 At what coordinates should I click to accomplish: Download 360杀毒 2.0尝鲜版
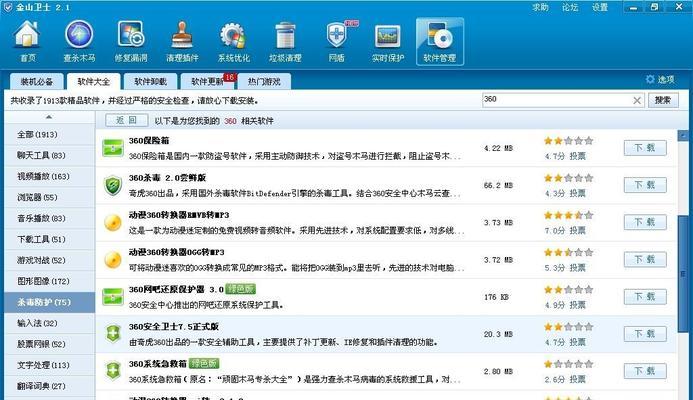coord(645,185)
